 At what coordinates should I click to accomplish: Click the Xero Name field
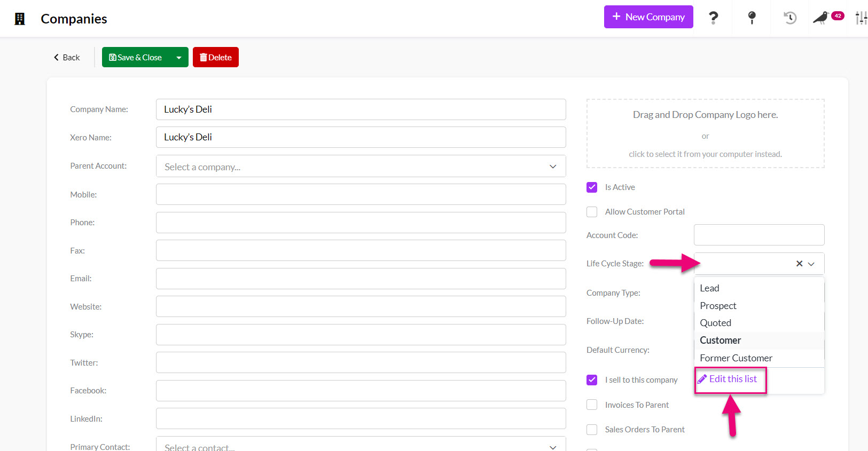pos(361,137)
